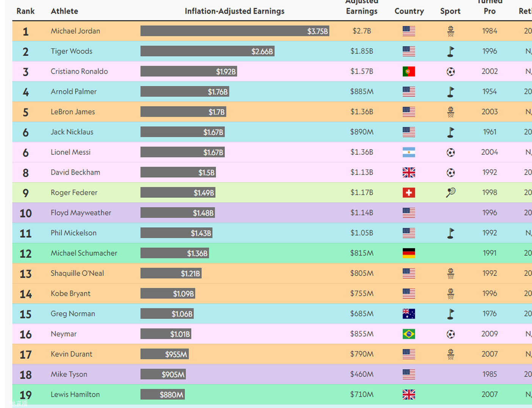Click the 1954 turned pro year for Palmer
532x408 pixels.
click(x=490, y=91)
